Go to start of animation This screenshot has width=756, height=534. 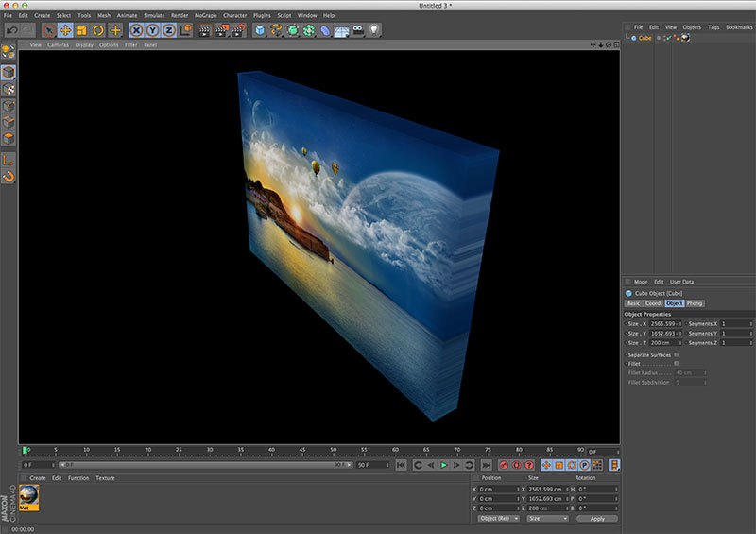[401, 465]
